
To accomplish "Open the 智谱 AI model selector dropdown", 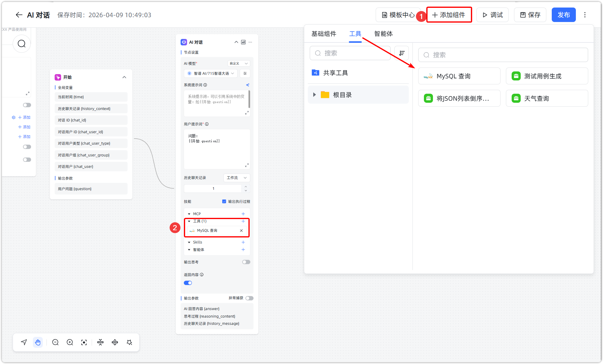I will [211, 73].
